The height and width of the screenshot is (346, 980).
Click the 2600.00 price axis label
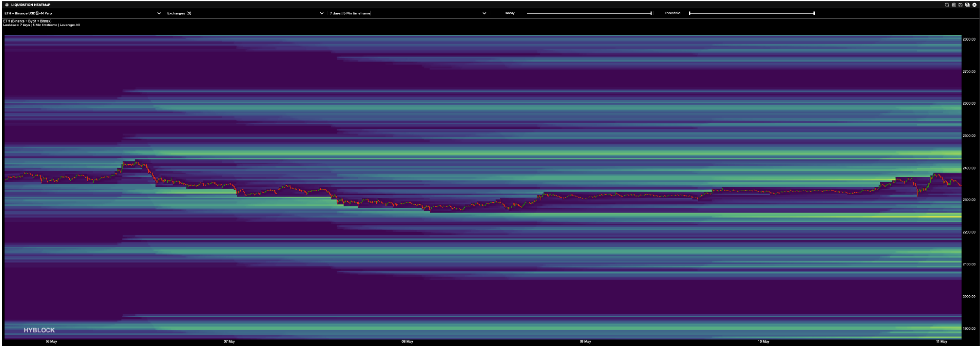[x=969, y=103]
